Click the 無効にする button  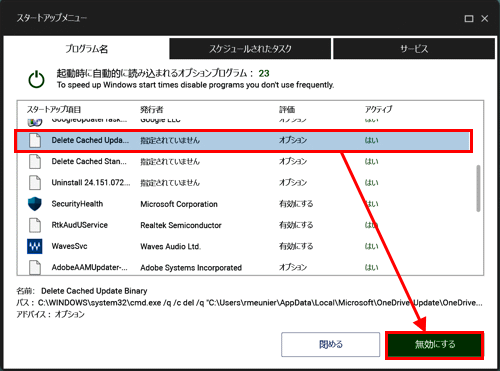tap(435, 344)
